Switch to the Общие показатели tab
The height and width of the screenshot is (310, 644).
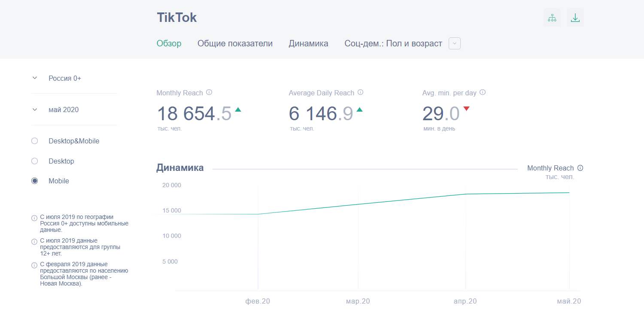pyautogui.click(x=235, y=43)
